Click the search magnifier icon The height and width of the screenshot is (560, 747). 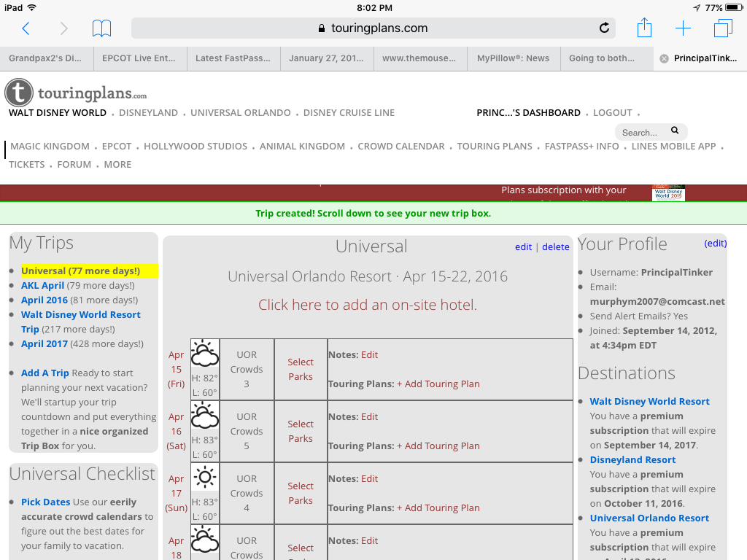(675, 131)
